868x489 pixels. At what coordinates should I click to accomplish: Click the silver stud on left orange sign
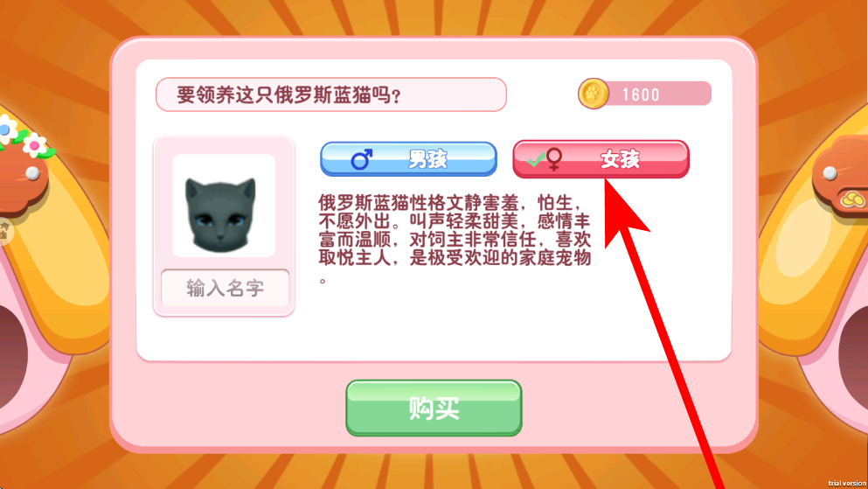[x=32, y=173]
